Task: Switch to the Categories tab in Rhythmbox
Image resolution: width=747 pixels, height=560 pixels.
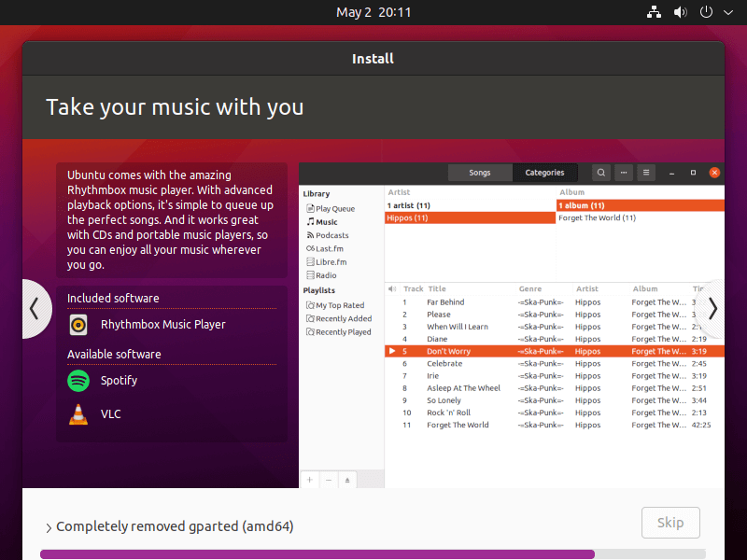Action: coord(544,173)
